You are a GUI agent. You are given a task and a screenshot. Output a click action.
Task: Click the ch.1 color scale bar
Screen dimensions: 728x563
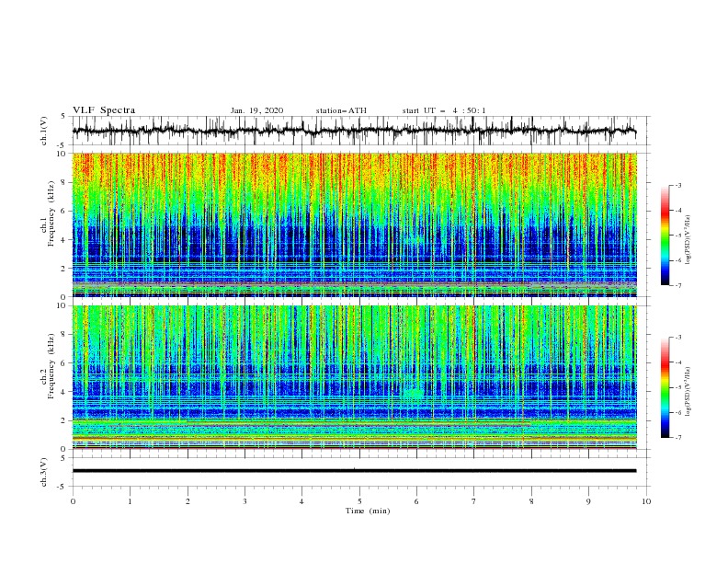pos(665,235)
